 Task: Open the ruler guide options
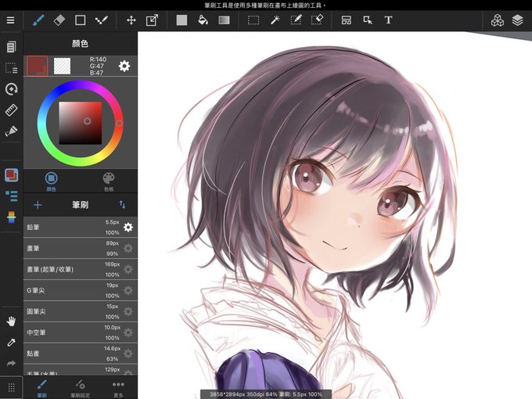tap(11, 110)
